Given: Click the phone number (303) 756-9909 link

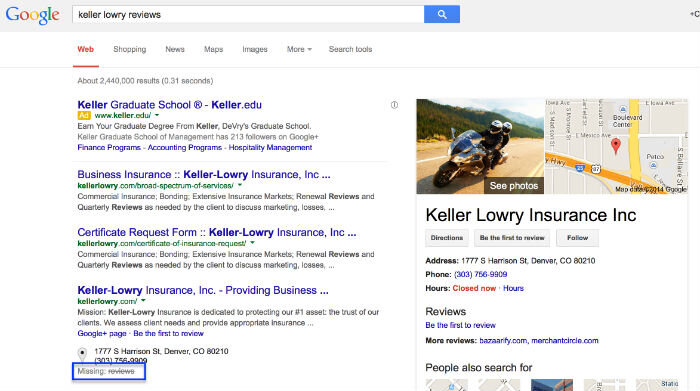Looking at the screenshot, I should pyautogui.click(x=480, y=275).
